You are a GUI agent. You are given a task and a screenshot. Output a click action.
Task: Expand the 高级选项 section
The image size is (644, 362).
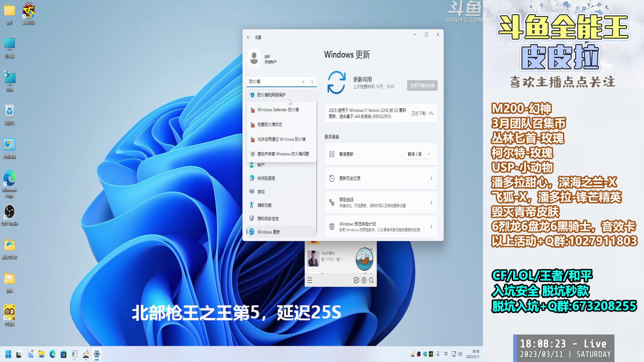click(381, 202)
